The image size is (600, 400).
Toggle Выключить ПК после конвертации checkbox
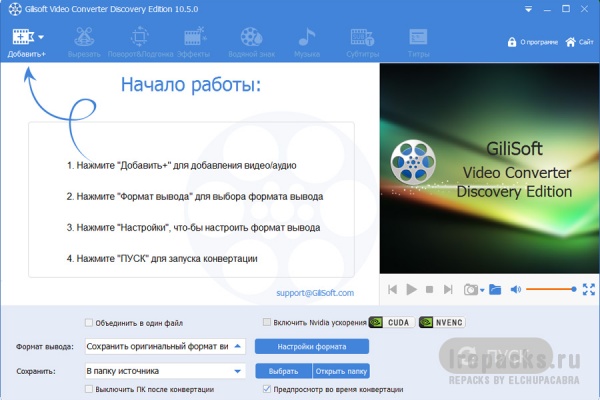click(89, 389)
